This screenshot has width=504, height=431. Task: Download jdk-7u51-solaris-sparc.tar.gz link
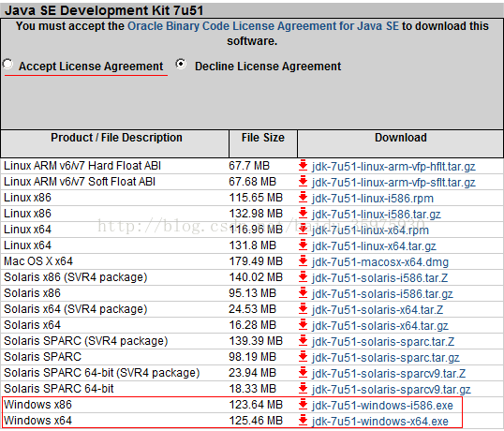pyautogui.click(x=385, y=358)
